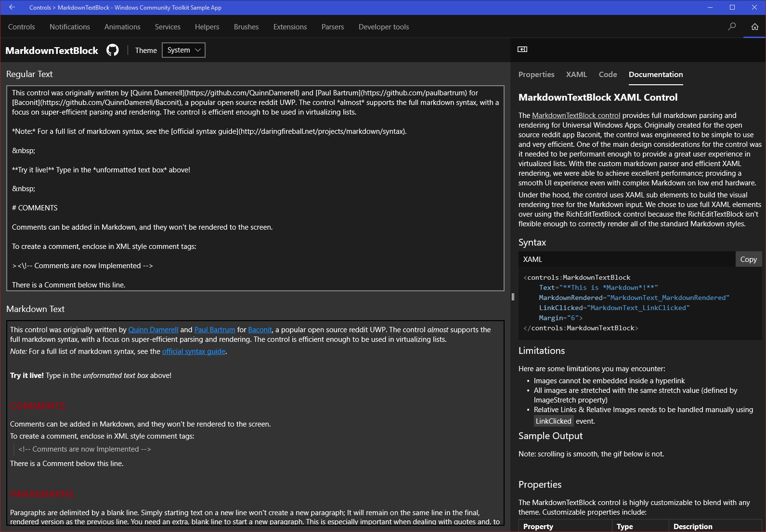Click the Syntax section heading
The height and width of the screenshot is (532, 766).
pyautogui.click(x=532, y=243)
